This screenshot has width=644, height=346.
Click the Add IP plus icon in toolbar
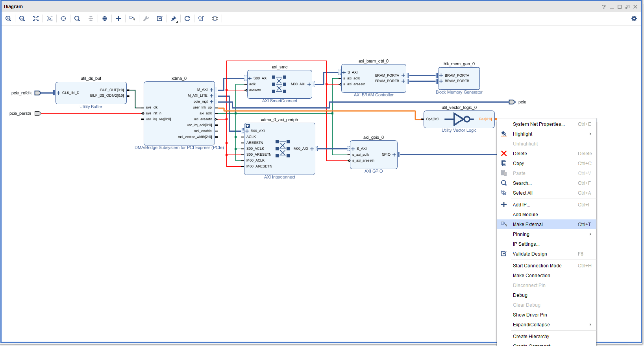(118, 18)
